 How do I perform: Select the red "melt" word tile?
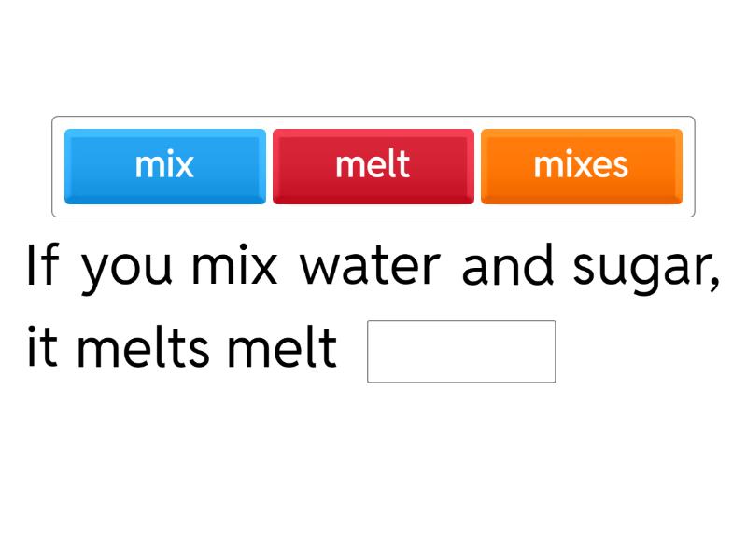click(x=373, y=166)
